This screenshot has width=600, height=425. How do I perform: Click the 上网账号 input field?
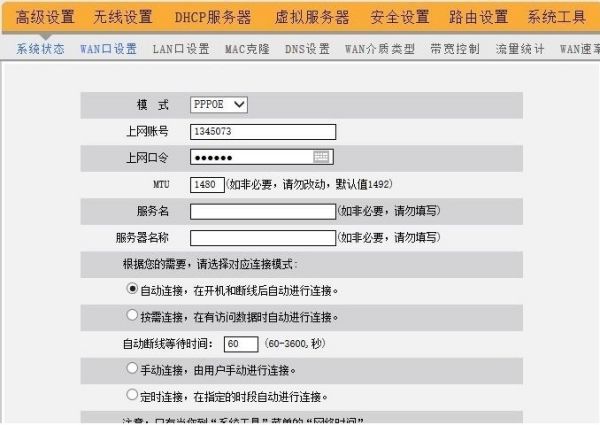(263, 131)
